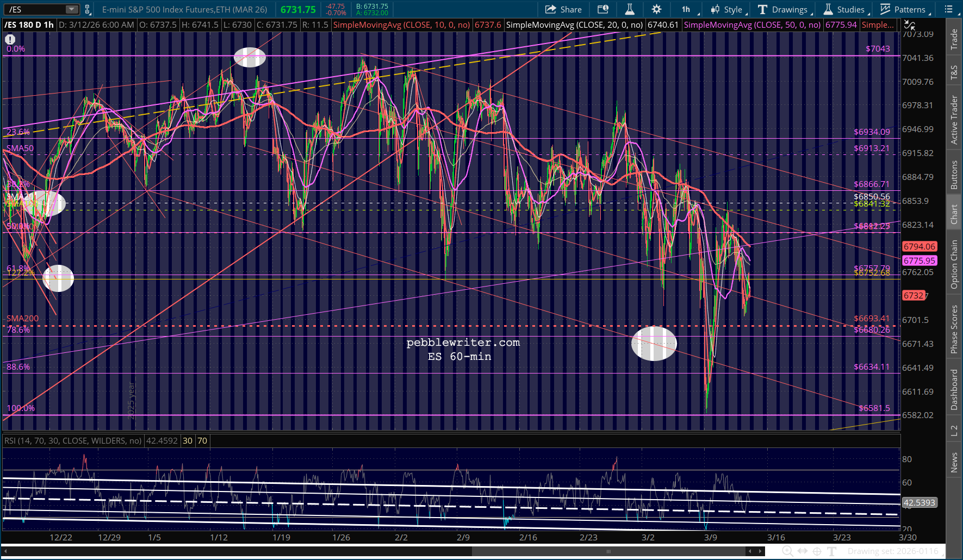Open chart settings gear icon
This screenshot has width=963, height=560.
656,9
